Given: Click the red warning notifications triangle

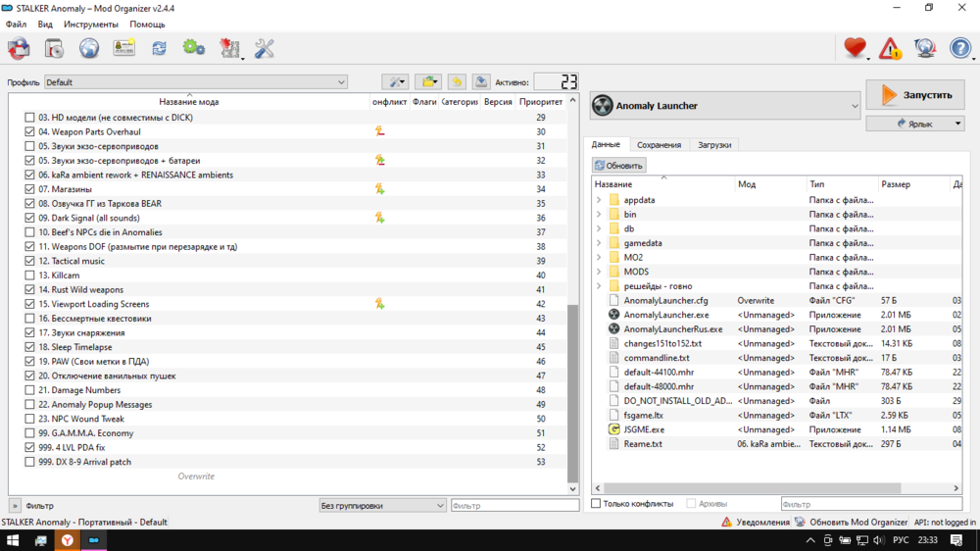Looking at the screenshot, I should point(890,47).
